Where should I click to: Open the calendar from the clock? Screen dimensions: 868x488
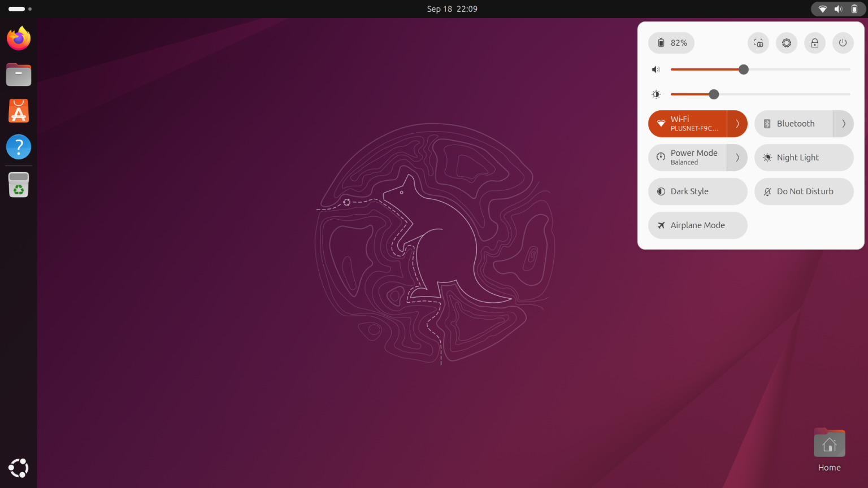click(452, 9)
